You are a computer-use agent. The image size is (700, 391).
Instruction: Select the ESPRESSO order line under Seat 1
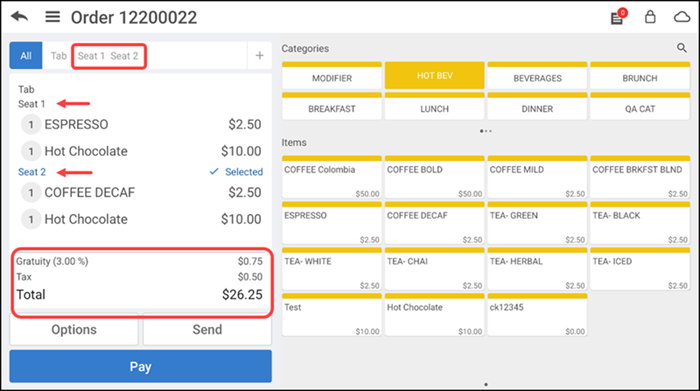141,124
